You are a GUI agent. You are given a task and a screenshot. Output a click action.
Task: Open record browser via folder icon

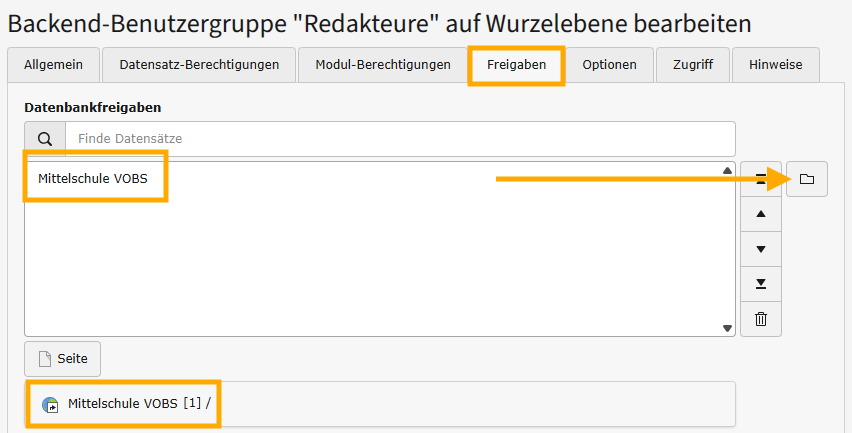(807, 179)
